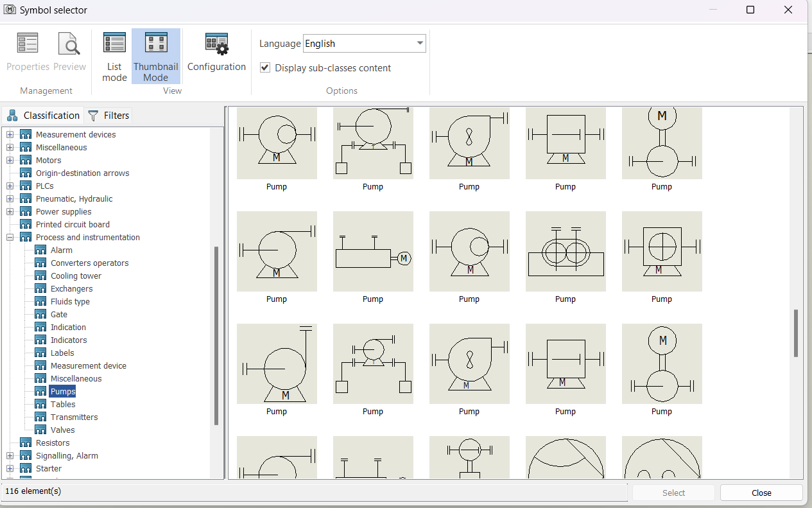Click the Cooling tower class icon
Viewport: 812px width, 508px height.
tap(40, 276)
